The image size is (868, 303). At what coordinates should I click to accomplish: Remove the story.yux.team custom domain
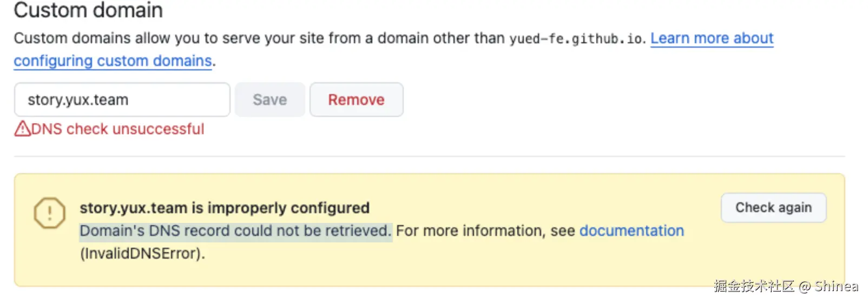point(356,100)
